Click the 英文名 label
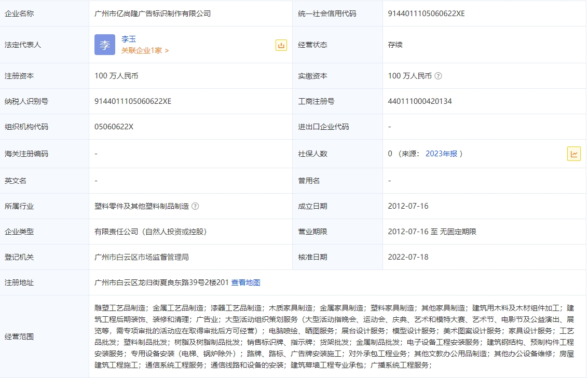Image resolution: width=588 pixels, height=378 pixels. pos(16,181)
